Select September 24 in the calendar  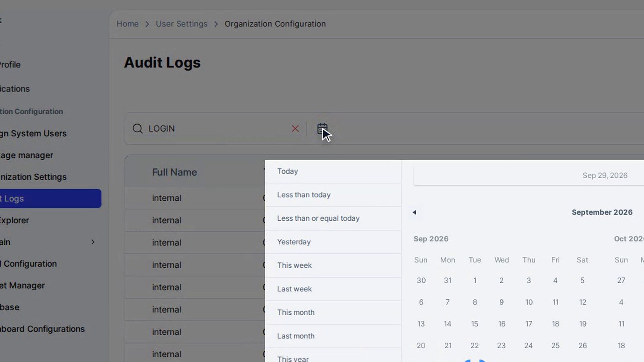coord(528,346)
